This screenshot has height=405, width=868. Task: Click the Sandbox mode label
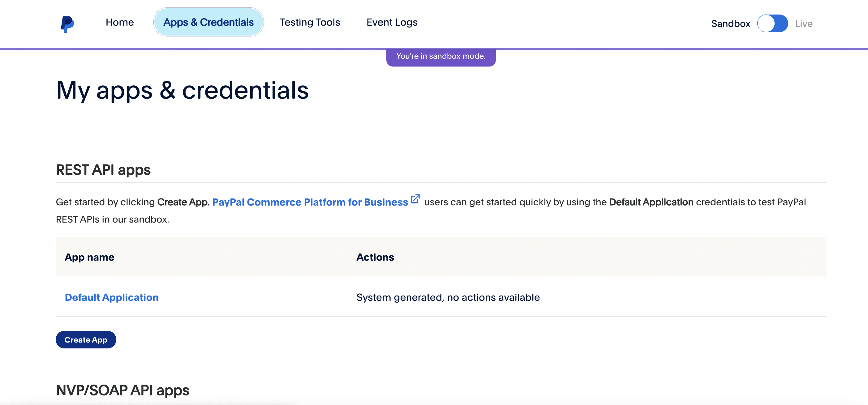(731, 23)
